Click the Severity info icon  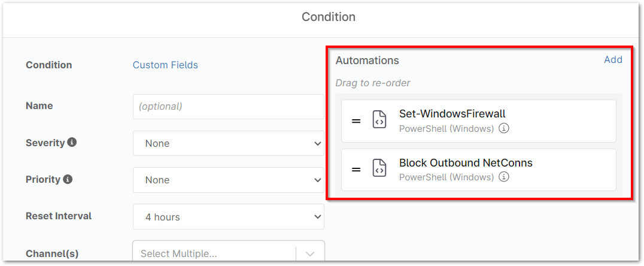72,143
